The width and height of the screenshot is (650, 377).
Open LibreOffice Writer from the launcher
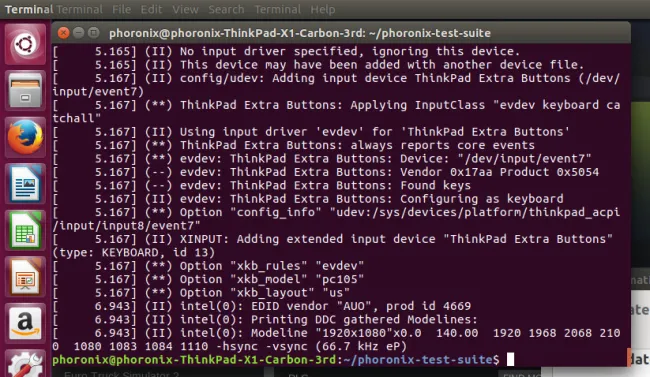[25, 184]
